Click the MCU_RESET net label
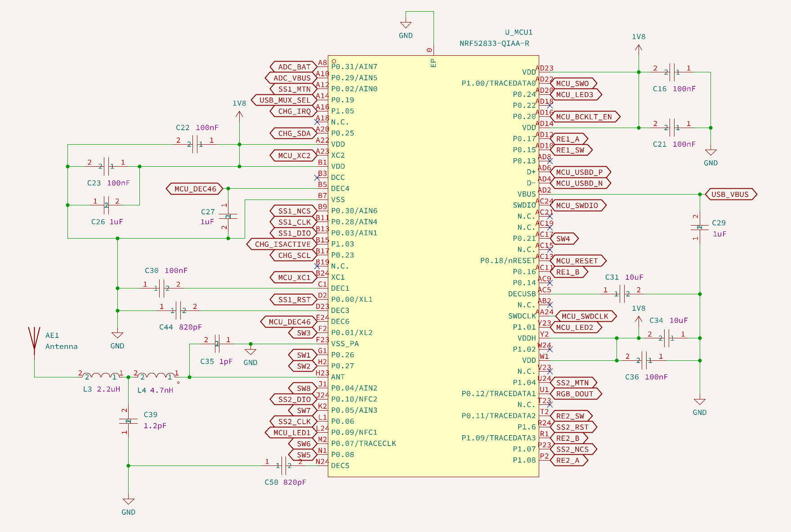Viewport: 791px width, 532px height. pyautogui.click(x=578, y=261)
